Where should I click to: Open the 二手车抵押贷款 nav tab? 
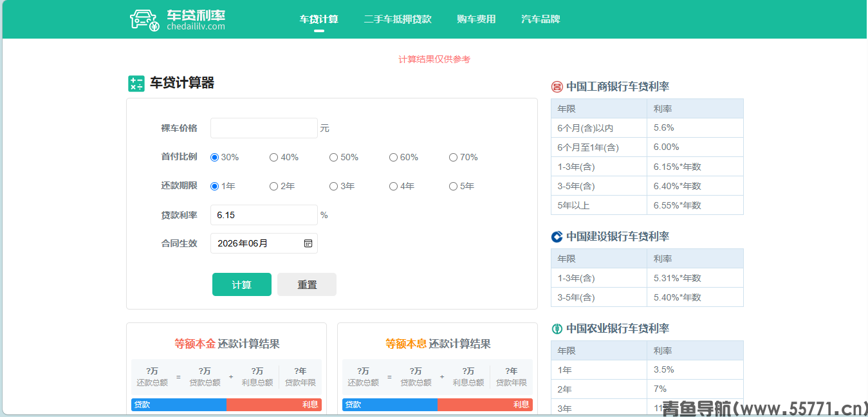(x=398, y=19)
